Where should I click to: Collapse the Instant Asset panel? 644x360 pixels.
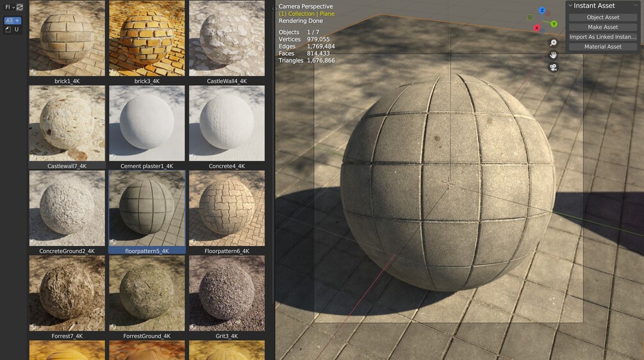[570, 6]
